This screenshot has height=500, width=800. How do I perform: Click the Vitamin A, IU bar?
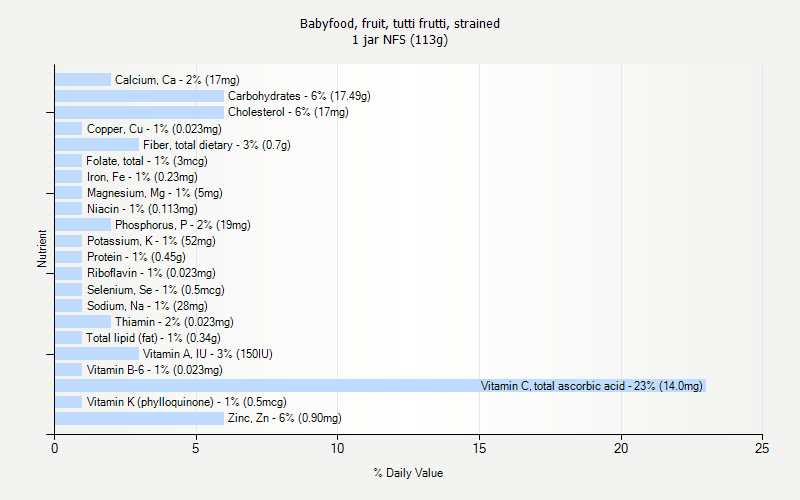point(97,354)
